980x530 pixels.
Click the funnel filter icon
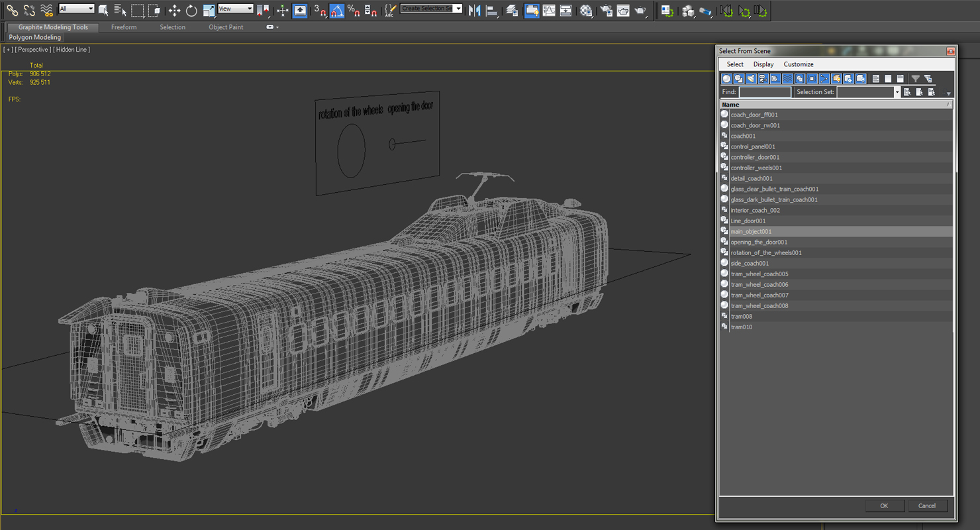tap(916, 79)
